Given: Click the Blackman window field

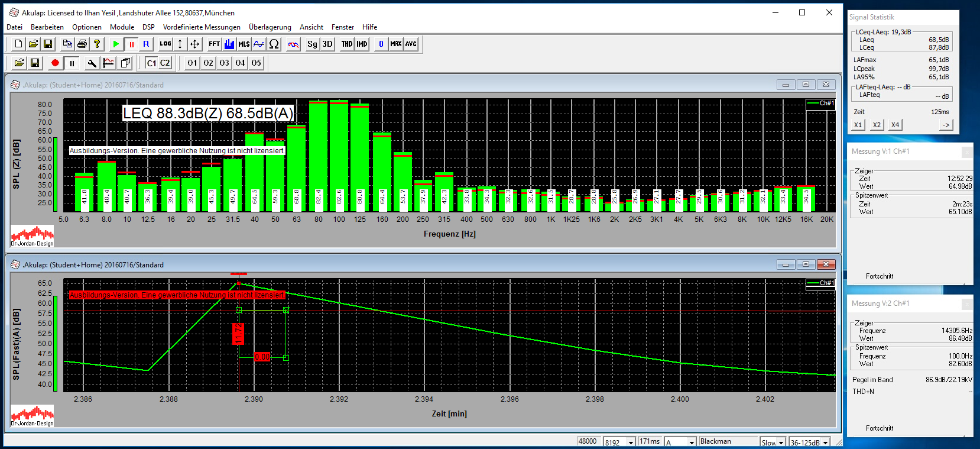Looking at the screenshot, I should (728, 441).
